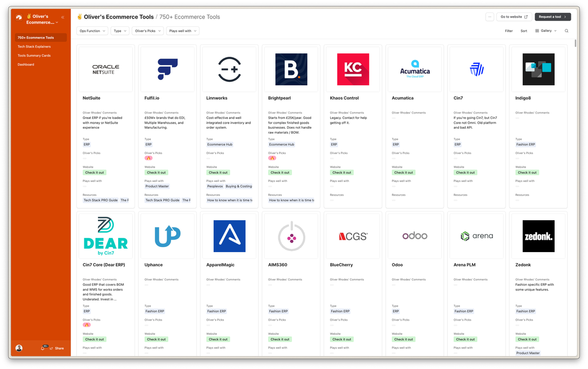This screenshot has height=369, width=588.
Task: Open notifications bell in sidebar
Action: (43, 348)
